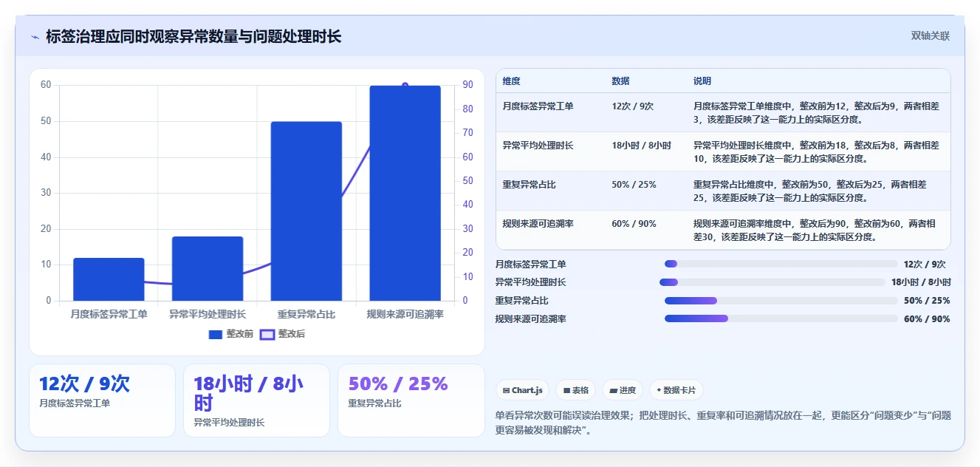Click the 双轴关联 label in header
Screen dimensions: 980x467
point(930,36)
